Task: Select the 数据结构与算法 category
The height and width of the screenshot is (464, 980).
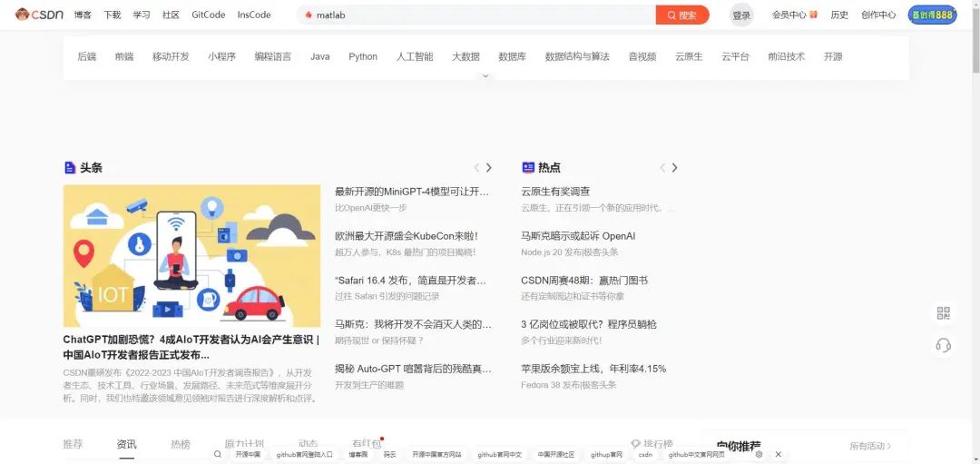Action: click(577, 56)
